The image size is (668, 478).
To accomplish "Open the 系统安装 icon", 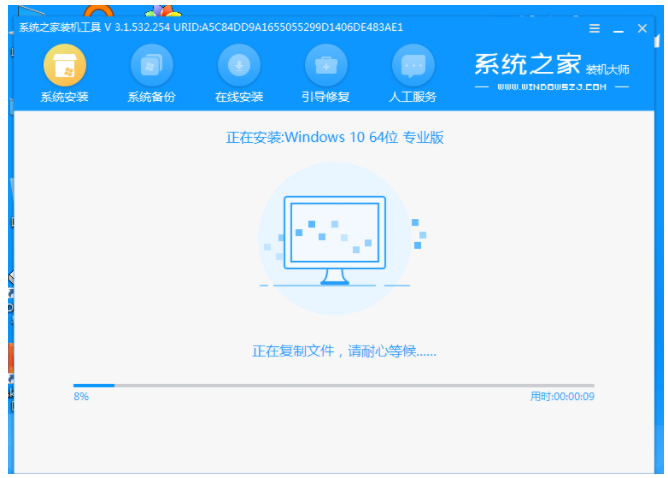I will click(x=65, y=65).
